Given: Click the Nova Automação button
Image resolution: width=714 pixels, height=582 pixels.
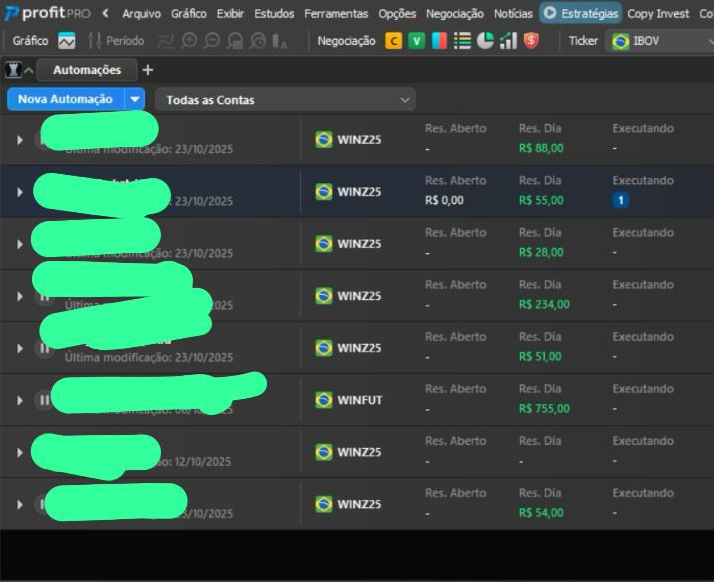Looking at the screenshot, I should (65, 100).
